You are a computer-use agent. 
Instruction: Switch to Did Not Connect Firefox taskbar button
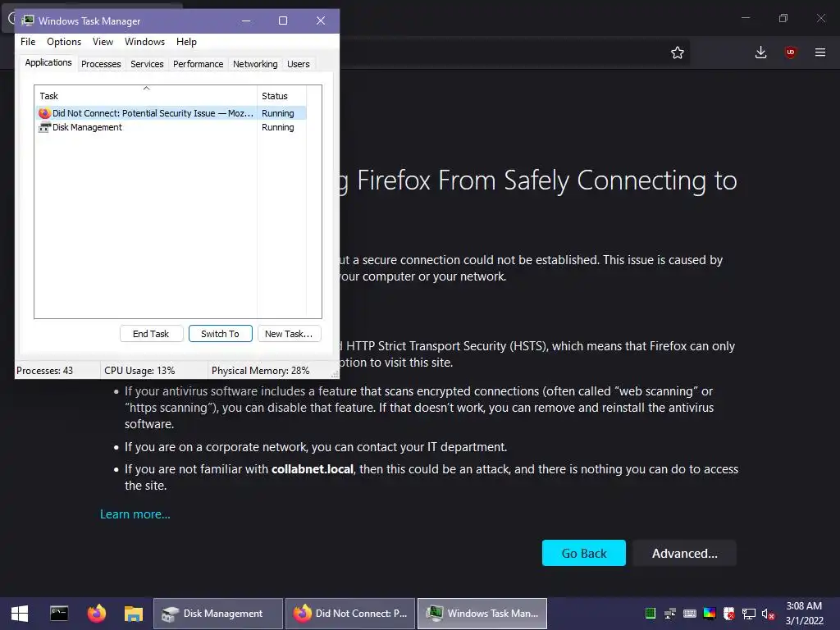(x=350, y=614)
